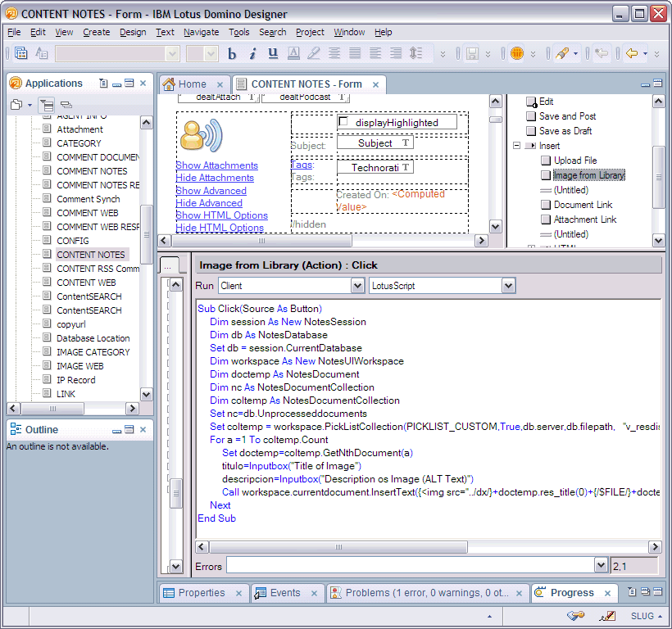Click the Document Link action icon
672x629 pixels.
[x=546, y=205]
